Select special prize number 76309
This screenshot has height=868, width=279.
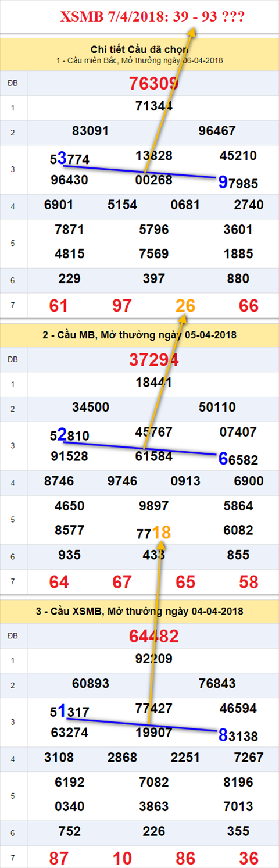pyautogui.click(x=153, y=84)
